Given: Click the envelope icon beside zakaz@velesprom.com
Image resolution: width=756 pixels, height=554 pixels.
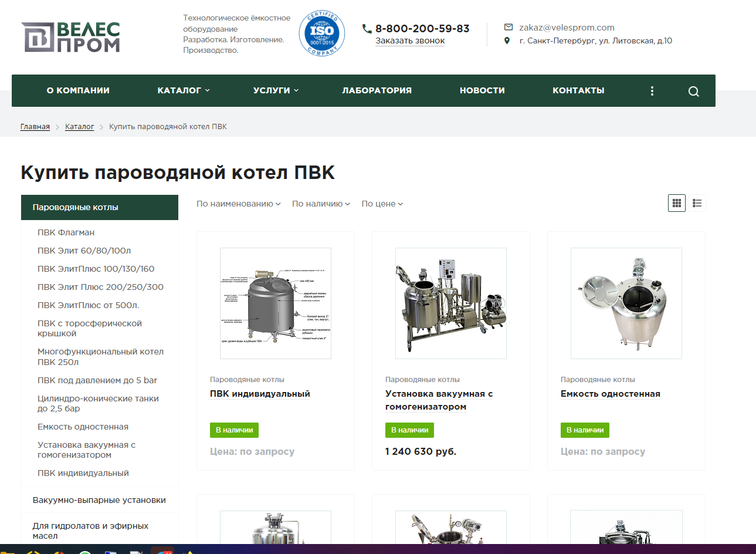Looking at the screenshot, I should tap(508, 27).
